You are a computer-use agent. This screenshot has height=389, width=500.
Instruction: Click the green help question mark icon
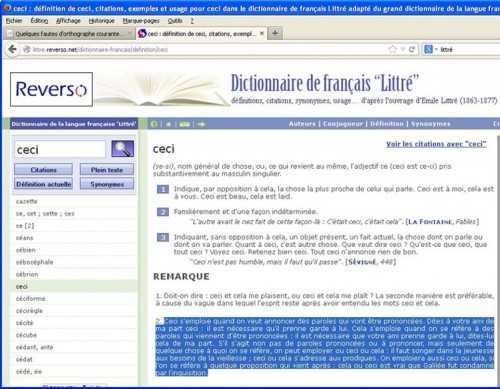pyautogui.click(x=154, y=124)
